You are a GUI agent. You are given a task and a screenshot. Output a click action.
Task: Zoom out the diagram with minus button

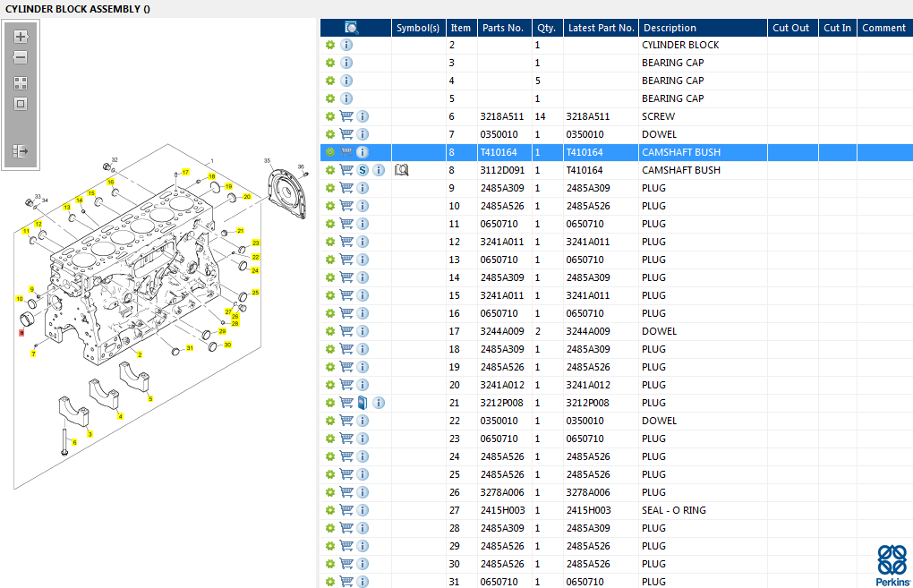tap(21, 57)
